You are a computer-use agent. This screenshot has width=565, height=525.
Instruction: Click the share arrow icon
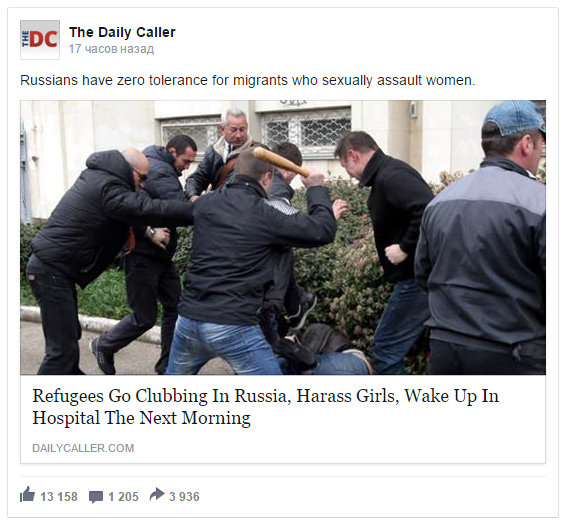pyautogui.click(x=157, y=494)
